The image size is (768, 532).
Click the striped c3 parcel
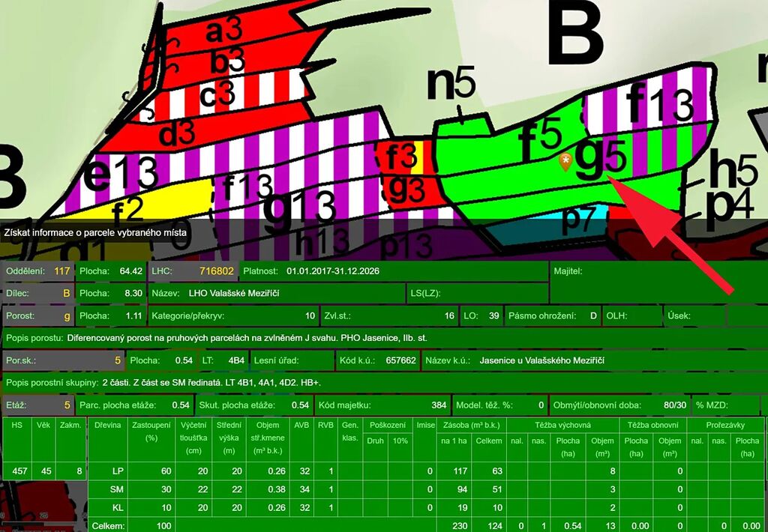pyautogui.click(x=217, y=95)
